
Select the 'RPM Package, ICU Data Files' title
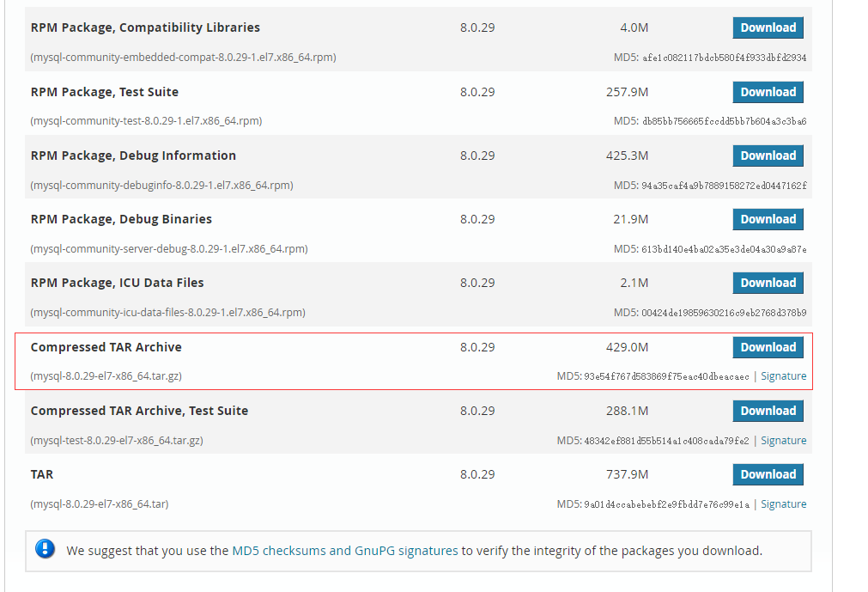click(x=118, y=283)
